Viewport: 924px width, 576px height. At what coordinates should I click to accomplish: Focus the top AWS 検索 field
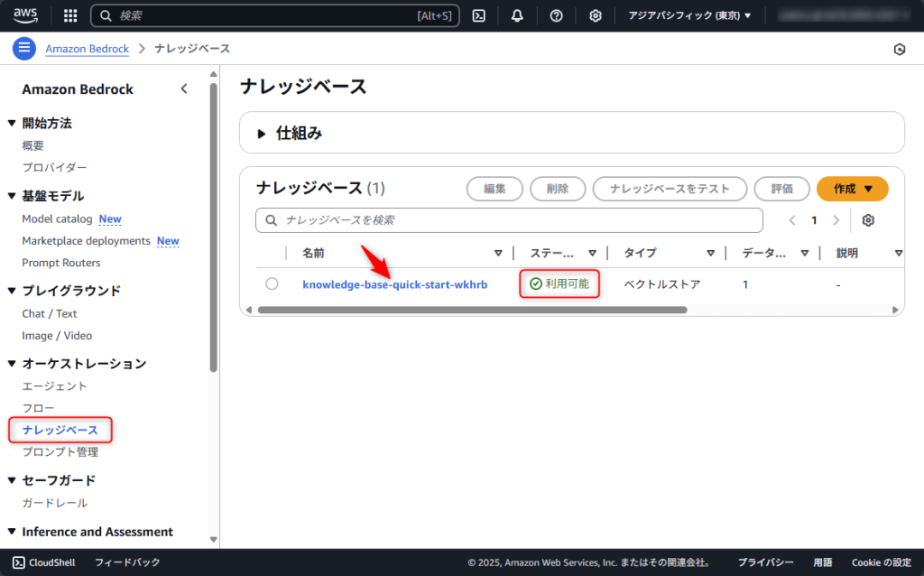point(275,16)
